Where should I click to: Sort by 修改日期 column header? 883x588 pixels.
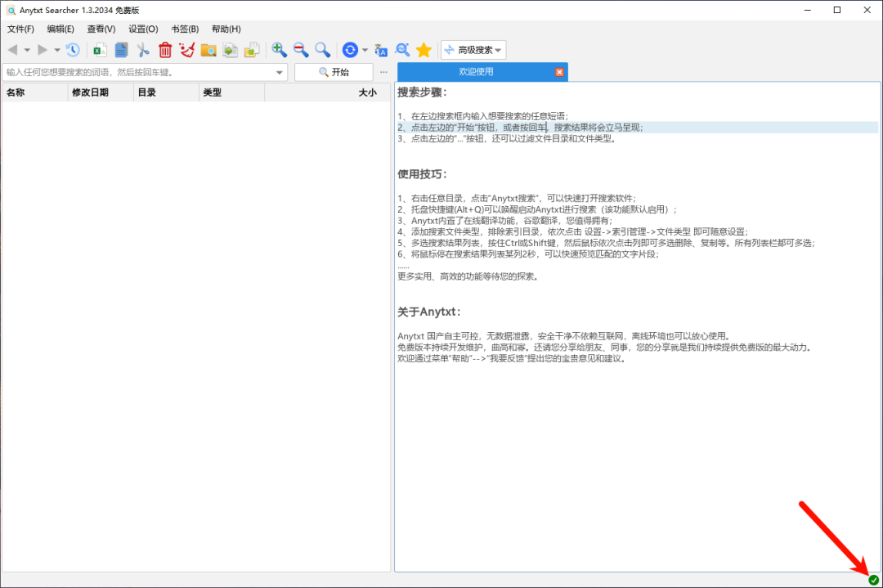[101, 92]
